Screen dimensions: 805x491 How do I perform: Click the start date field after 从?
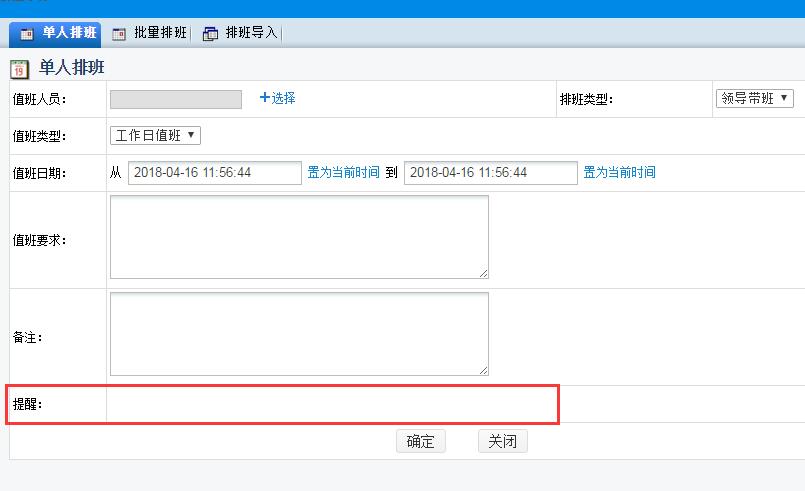(215, 173)
